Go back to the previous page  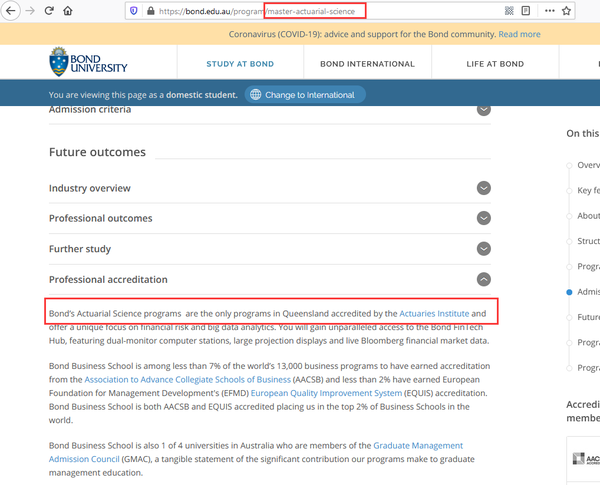pyautogui.click(x=10, y=11)
